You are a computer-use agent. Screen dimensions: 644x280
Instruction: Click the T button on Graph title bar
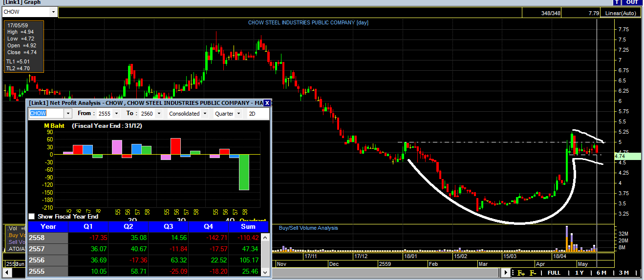[617, 2]
